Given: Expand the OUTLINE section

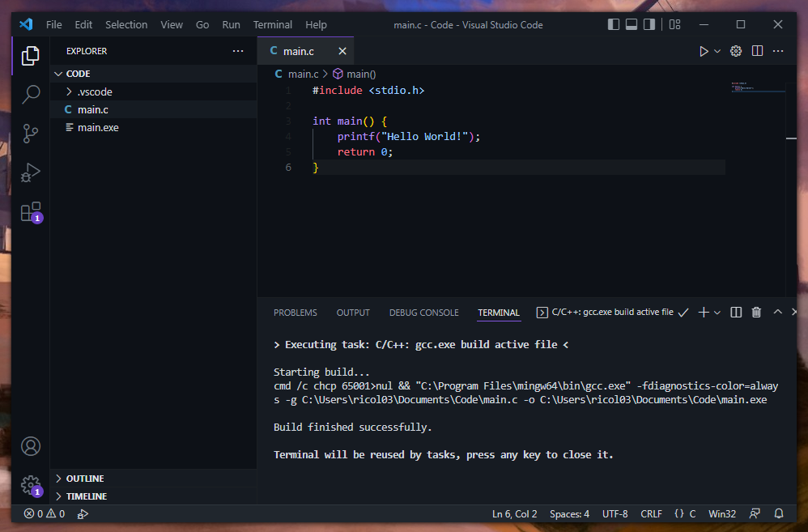Looking at the screenshot, I should point(154,479).
